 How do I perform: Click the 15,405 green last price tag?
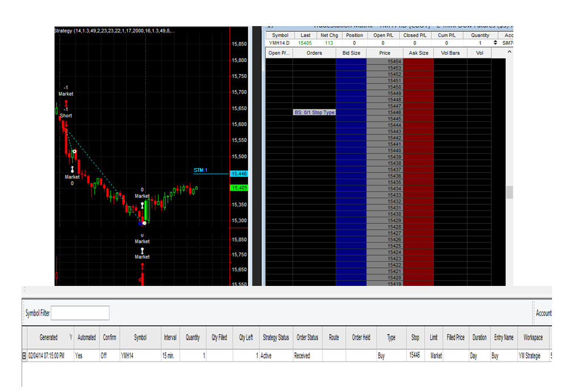(x=239, y=188)
